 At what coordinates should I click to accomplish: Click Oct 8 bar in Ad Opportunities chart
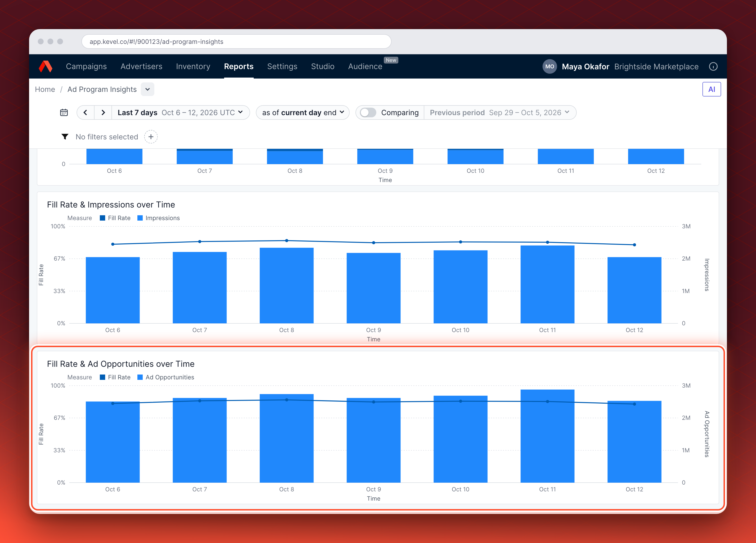click(287, 438)
